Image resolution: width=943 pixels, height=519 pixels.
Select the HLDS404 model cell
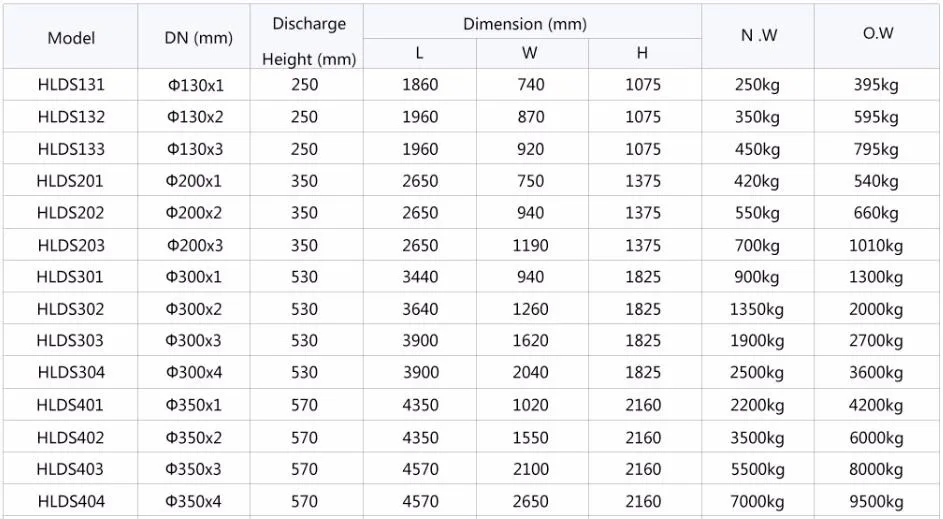(71, 501)
